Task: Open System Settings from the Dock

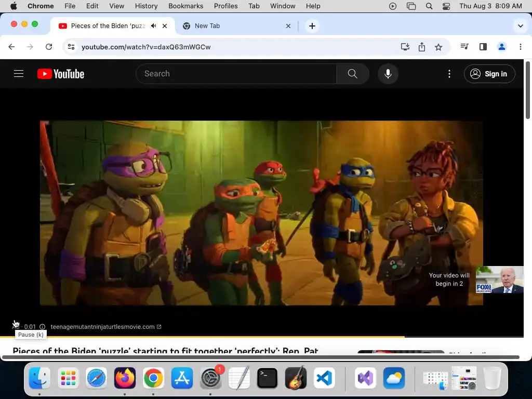Action: pos(211,378)
